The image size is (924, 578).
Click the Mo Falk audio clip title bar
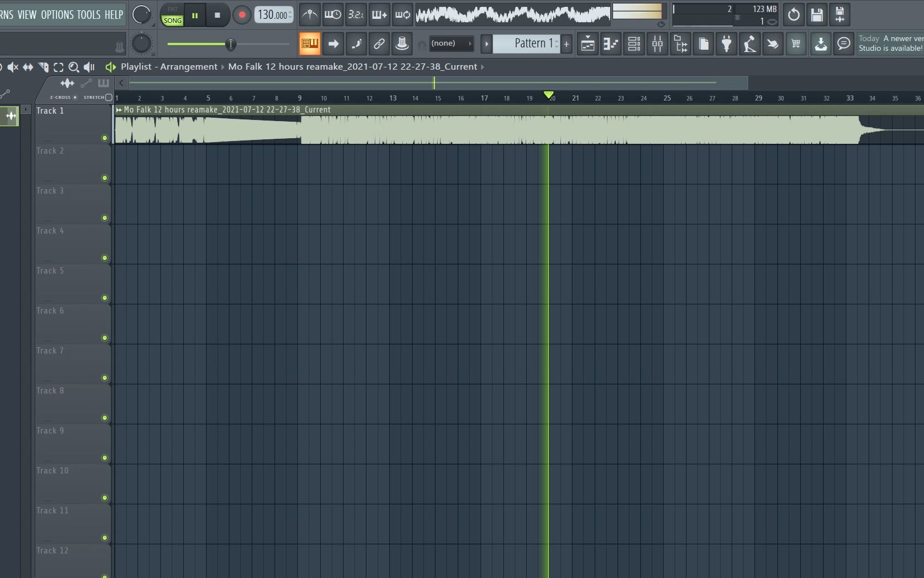pyautogui.click(x=519, y=110)
